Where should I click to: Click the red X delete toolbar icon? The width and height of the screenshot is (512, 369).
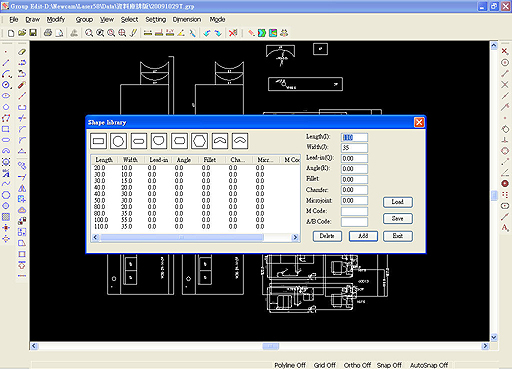[x=233, y=33]
